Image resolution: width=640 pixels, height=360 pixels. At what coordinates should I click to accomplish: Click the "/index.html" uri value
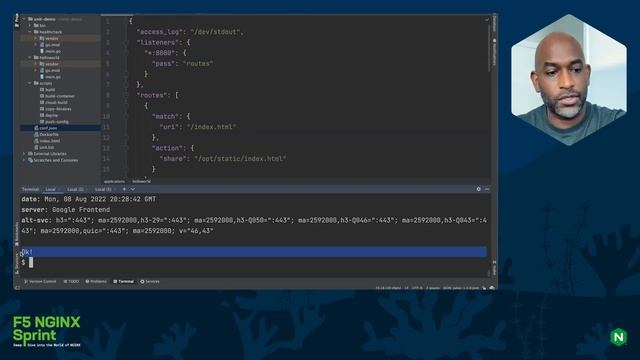pyautogui.click(x=211, y=127)
